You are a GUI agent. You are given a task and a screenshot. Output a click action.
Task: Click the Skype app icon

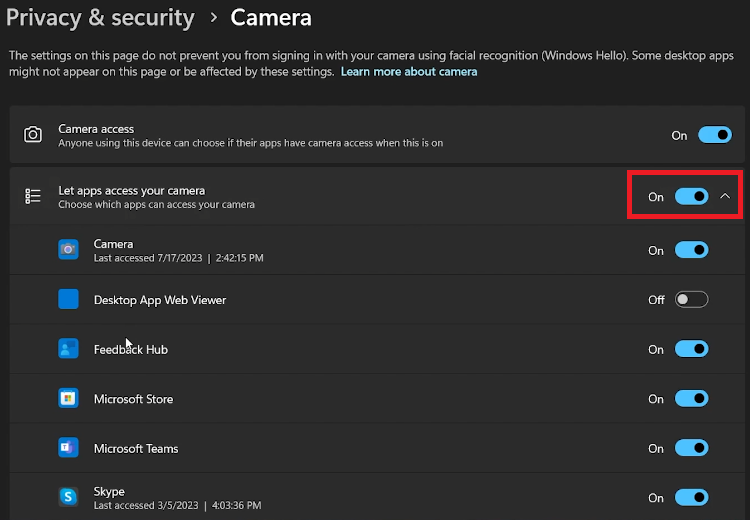pyautogui.click(x=68, y=497)
